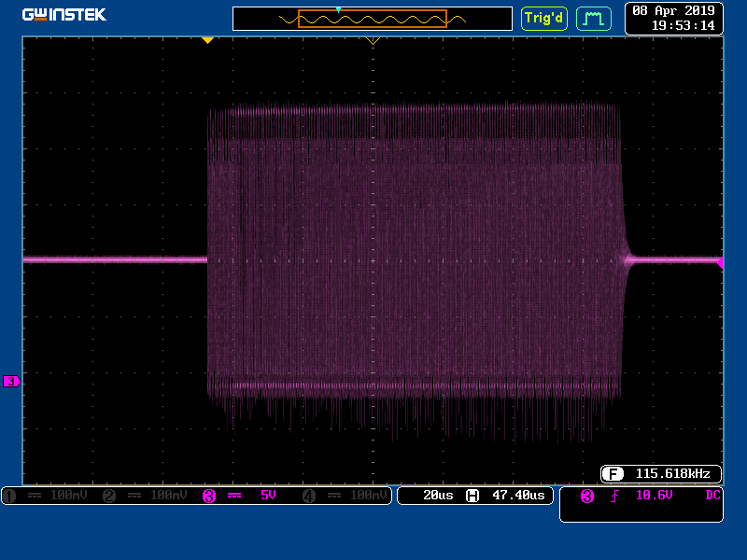Click channel 2 coupling symbol

(x=134, y=496)
